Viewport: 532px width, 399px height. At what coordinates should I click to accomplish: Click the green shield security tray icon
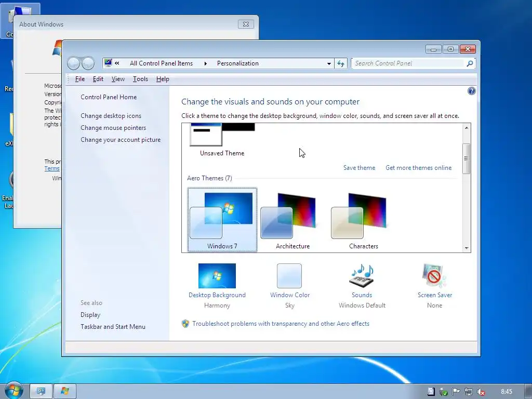pos(444,392)
